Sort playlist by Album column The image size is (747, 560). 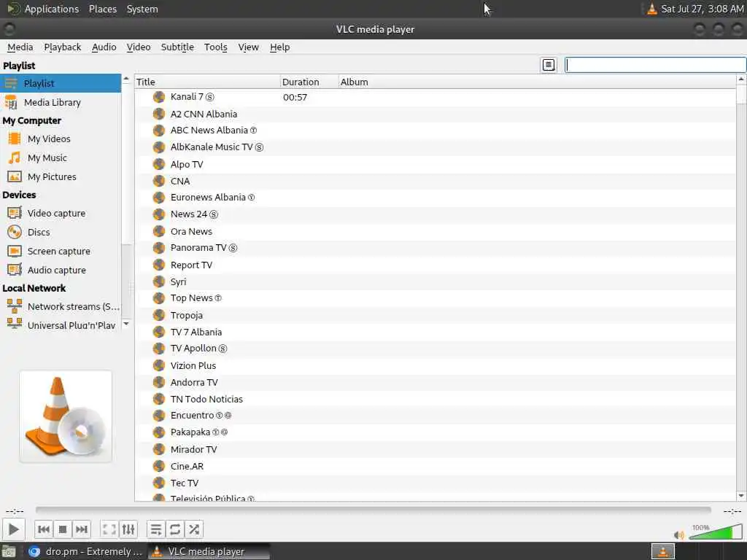tap(537, 82)
